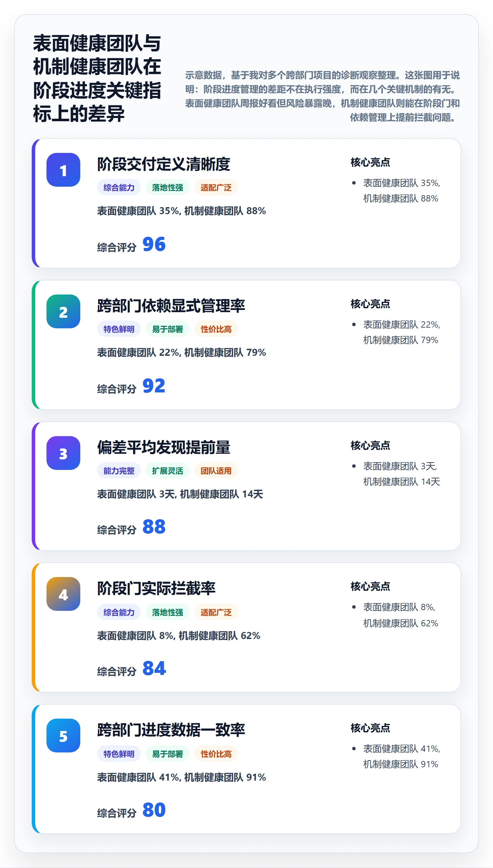Click the 易于部署 tag under 跨部门依赖显式管理率
This screenshot has width=493, height=868.
[x=168, y=329]
